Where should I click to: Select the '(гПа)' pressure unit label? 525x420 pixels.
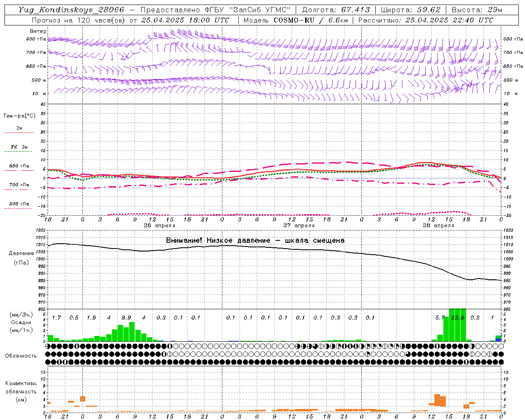(21, 263)
